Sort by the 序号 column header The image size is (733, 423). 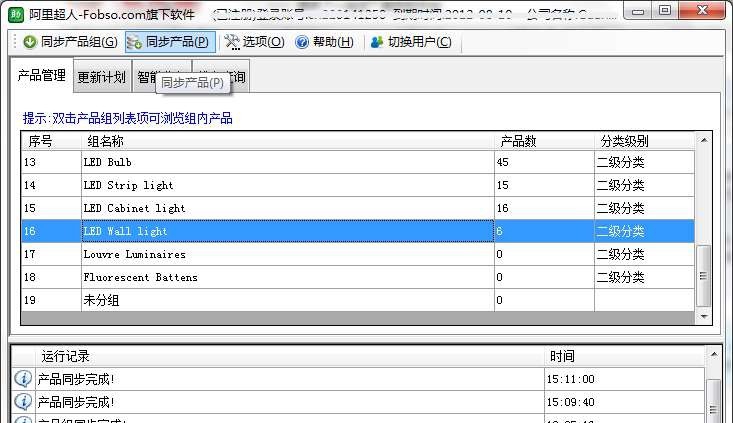[x=51, y=141]
